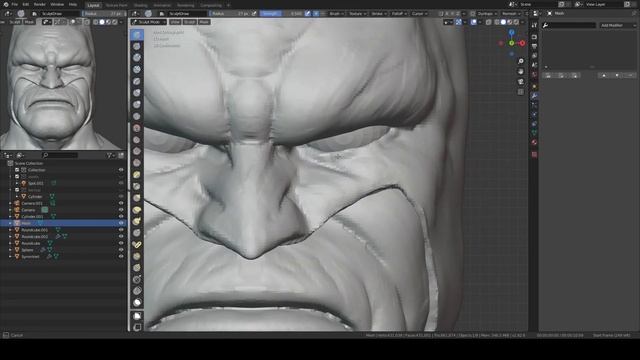This screenshot has width=640, height=360.
Task: Hide the Camera.001 object
Action: point(121,203)
